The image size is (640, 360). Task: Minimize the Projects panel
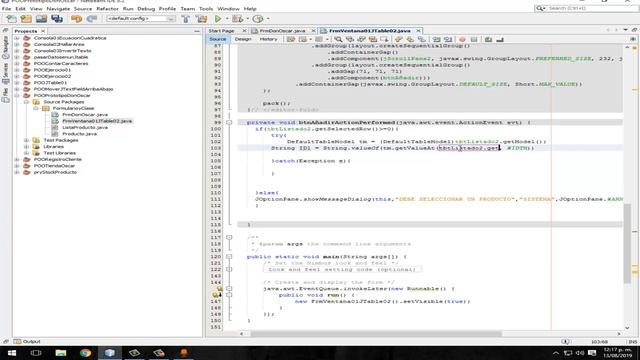pyautogui.click(x=197, y=31)
